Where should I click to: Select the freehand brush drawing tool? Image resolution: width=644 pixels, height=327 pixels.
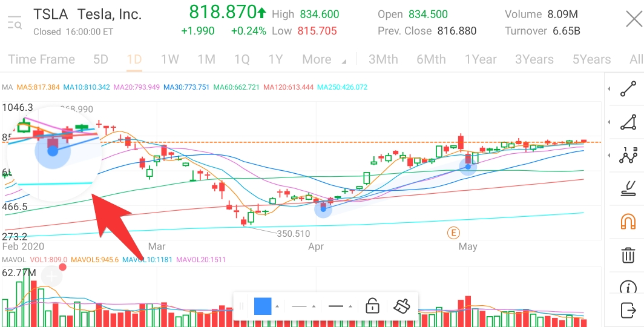click(628, 188)
